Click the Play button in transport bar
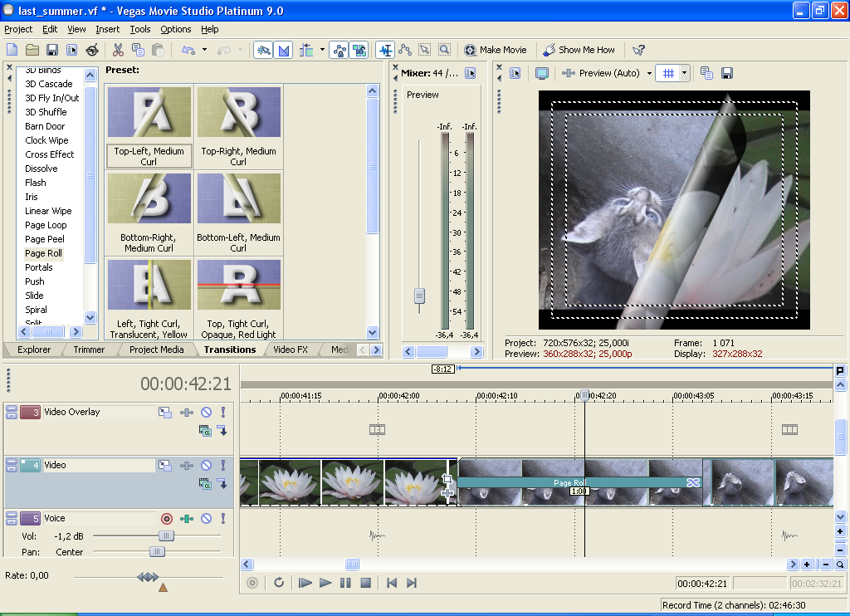Image resolution: width=850 pixels, height=616 pixels. 325,583
